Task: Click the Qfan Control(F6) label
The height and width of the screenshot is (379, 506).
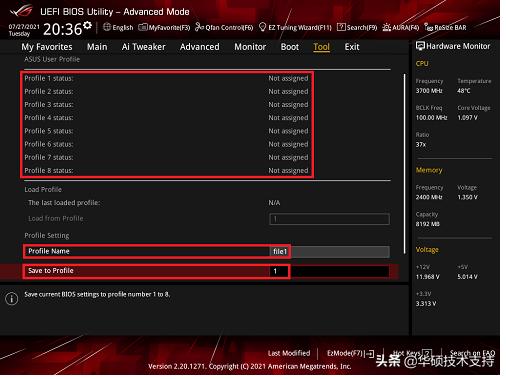Action: 229,27
